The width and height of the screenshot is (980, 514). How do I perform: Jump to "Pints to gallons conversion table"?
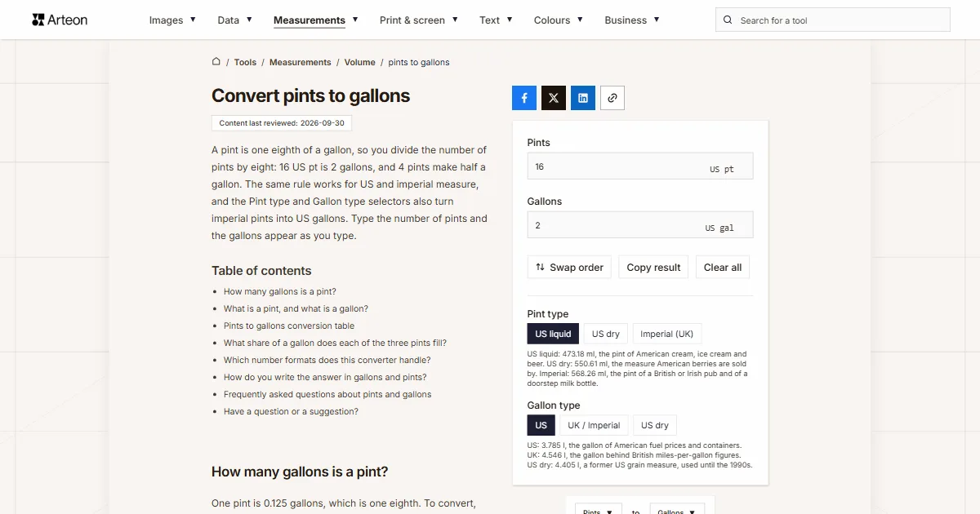click(289, 326)
